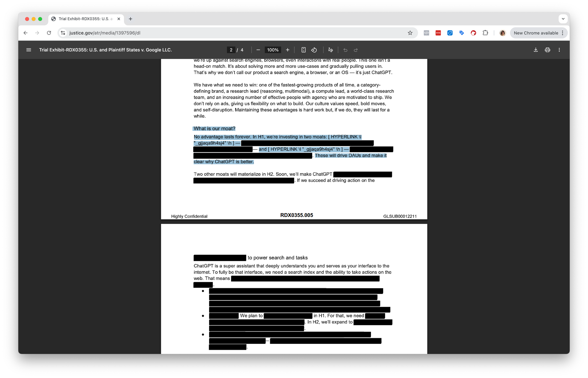Click the zoom out minus button
588x378 pixels.
pyautogui.click(x=258, y=50)
